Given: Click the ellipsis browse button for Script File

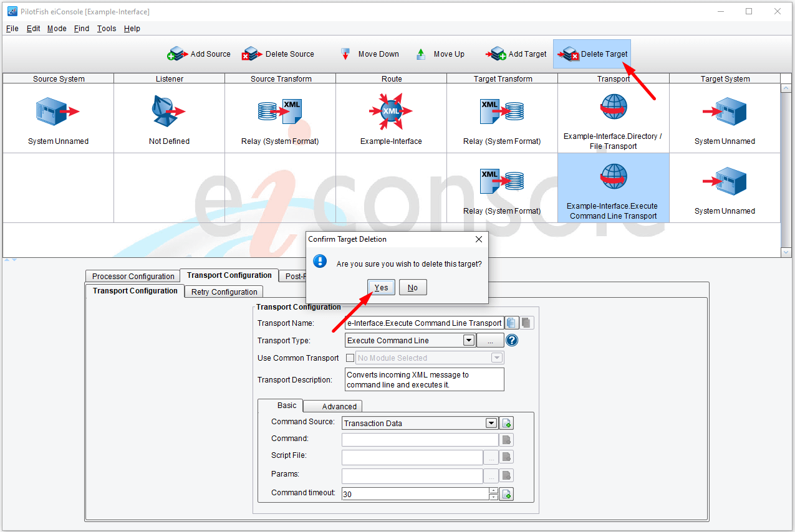Looking at the screenshot, I should [x=491, y=457].
